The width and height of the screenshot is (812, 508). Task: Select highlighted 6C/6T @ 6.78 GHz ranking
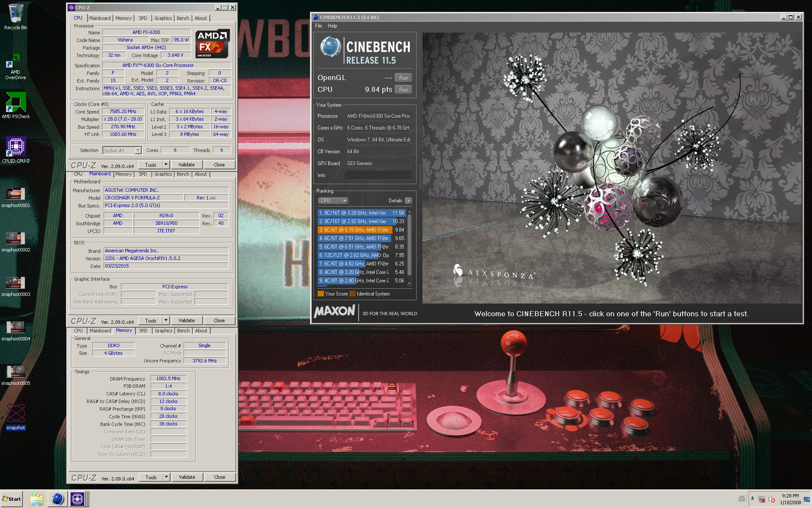(362, 230)
